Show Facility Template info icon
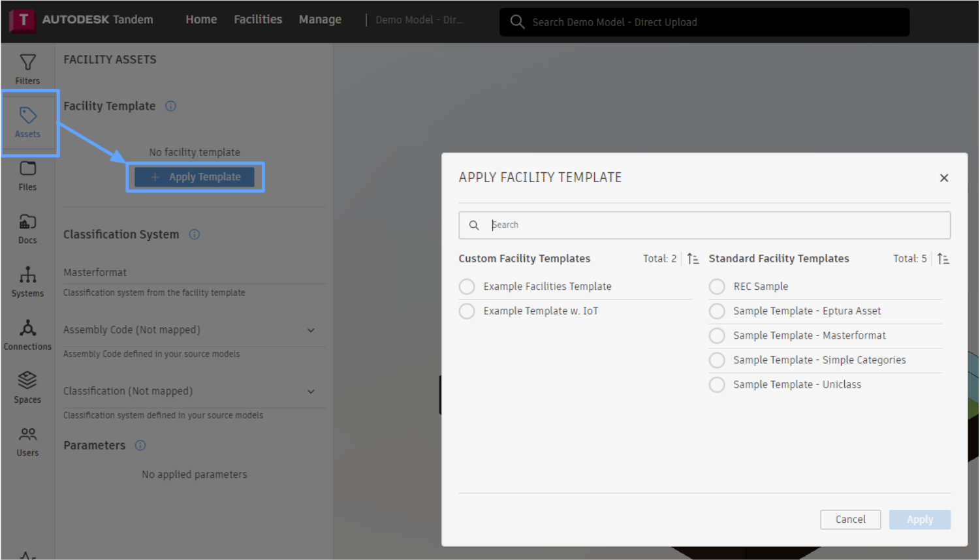This screenshot has width=980, height=560. tap(170, 106)
